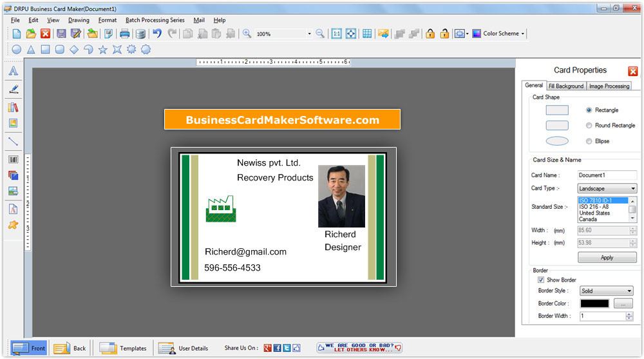Image resolution: width=644 pixels, height=359 pixels.
Task: Select the signature pen tool in sidebar
Action: coord(13,89)
